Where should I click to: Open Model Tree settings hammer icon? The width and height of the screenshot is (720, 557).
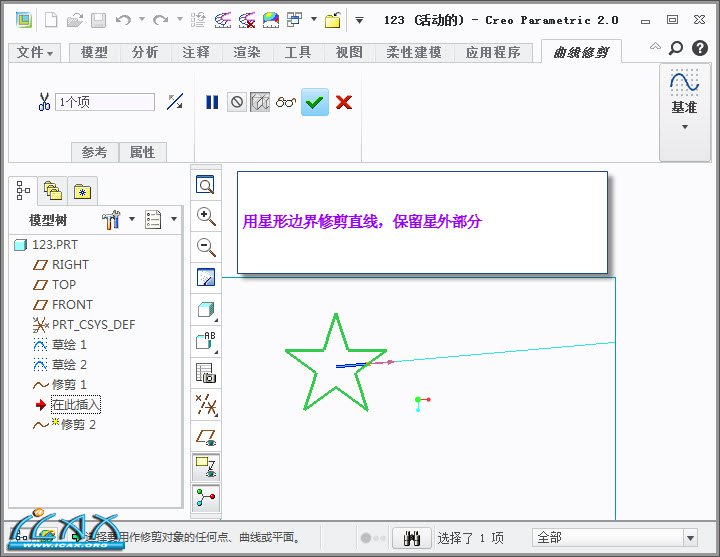111,219
